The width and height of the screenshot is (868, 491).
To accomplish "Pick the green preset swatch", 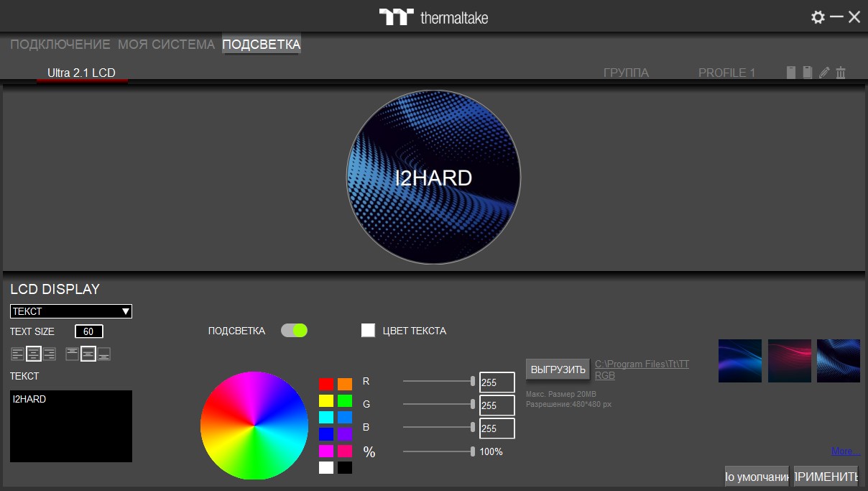I will (345, 400).
